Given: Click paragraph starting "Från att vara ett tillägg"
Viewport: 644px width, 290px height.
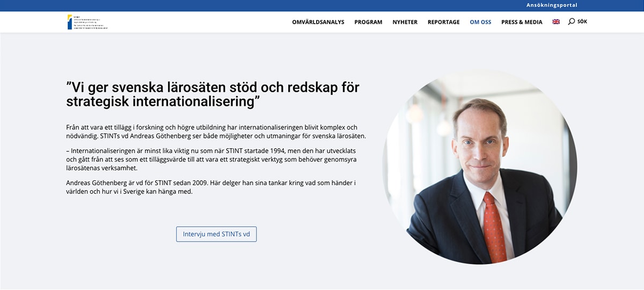Looking at the screenshot, I should (x=216, y=132).
